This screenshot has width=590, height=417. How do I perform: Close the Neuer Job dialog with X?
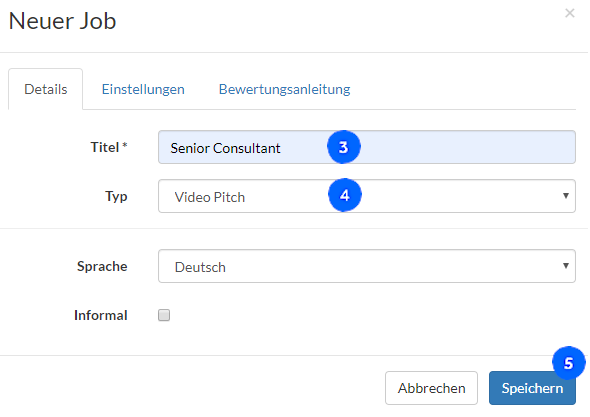tap(569, 13)
